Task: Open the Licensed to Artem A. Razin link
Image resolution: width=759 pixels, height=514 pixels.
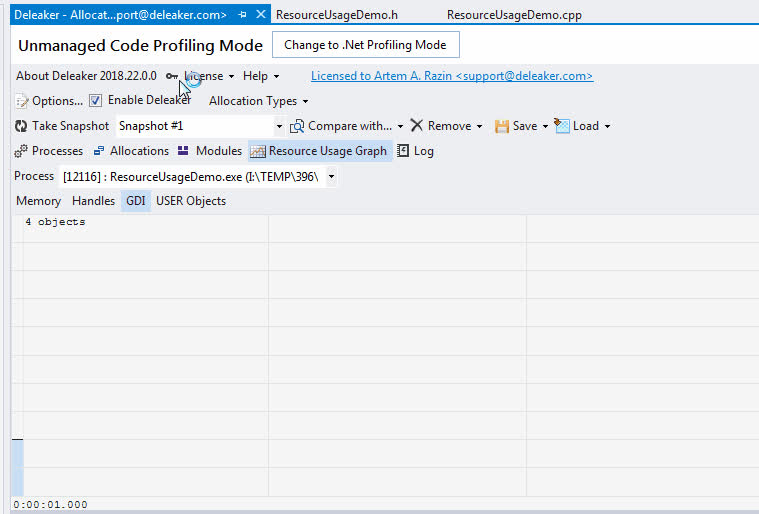Action: pyautogui.click(x=452, y=76)
